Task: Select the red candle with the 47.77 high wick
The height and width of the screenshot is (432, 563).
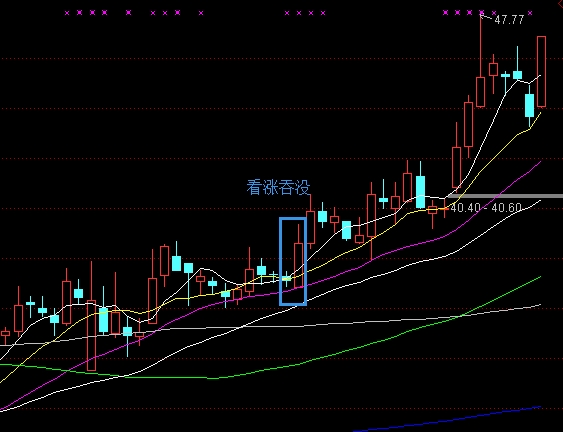Action: (x=480, y=92)
